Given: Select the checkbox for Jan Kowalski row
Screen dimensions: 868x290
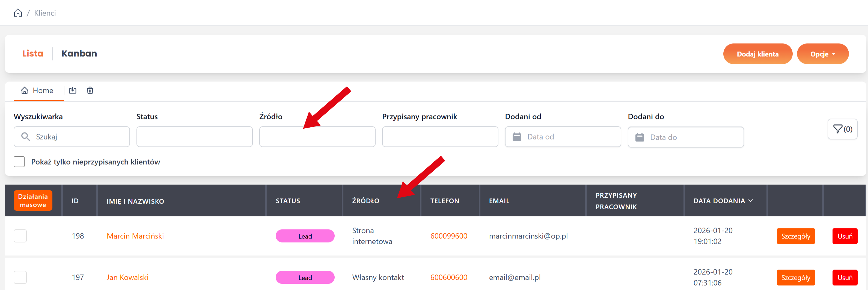Looking at the screenshot, I should 20,277.
